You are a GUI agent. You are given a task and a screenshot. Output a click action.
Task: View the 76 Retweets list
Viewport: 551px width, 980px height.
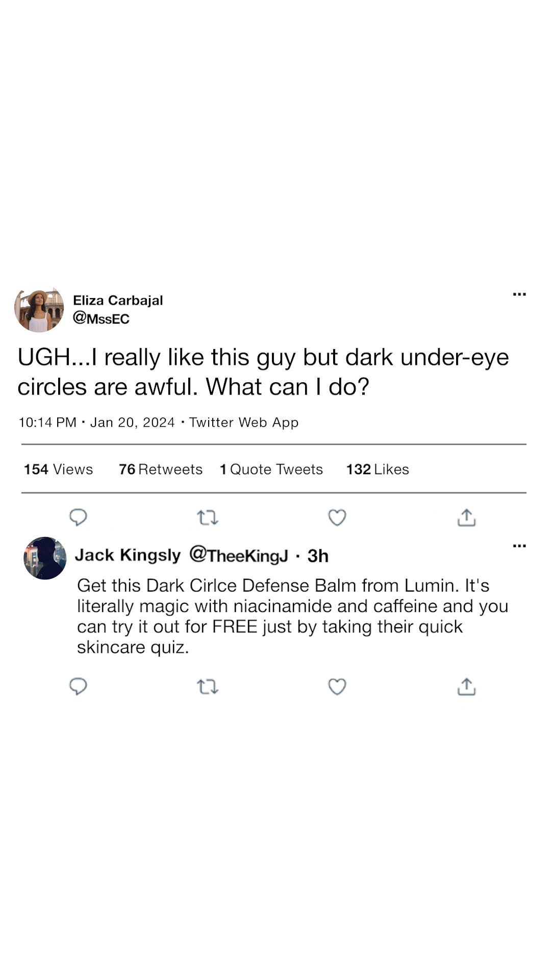tap(161, 469)
